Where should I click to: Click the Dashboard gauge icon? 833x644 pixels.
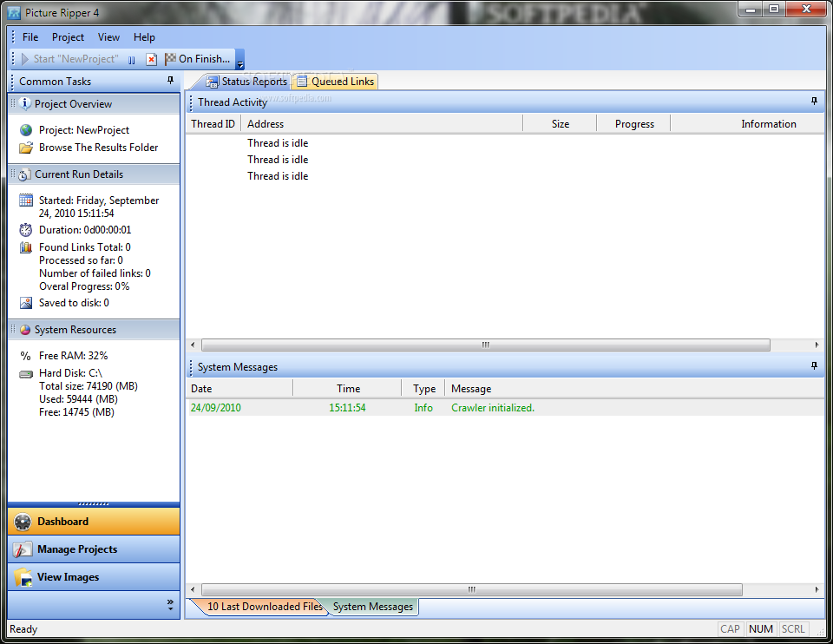[x=23, y=522]
